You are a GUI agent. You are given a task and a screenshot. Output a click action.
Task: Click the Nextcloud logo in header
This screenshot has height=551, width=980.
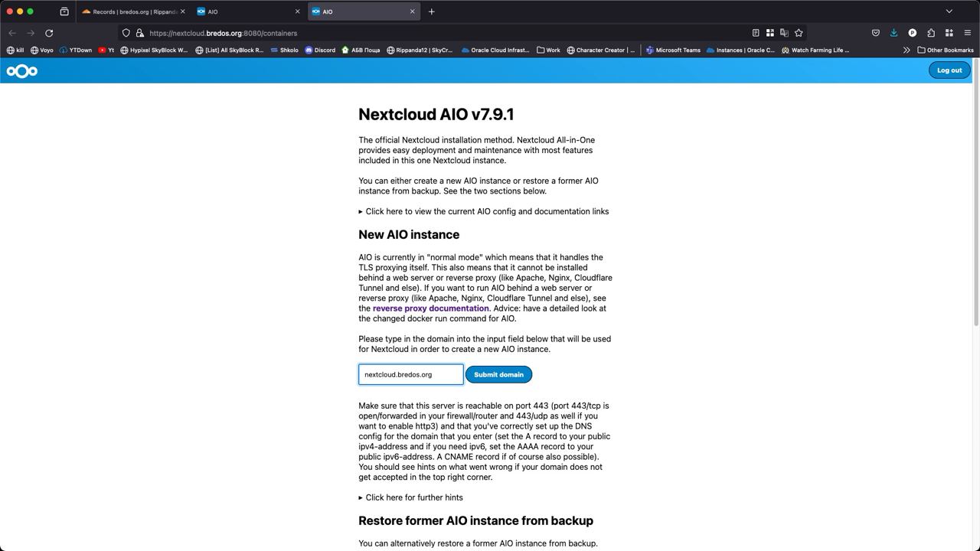22,71
